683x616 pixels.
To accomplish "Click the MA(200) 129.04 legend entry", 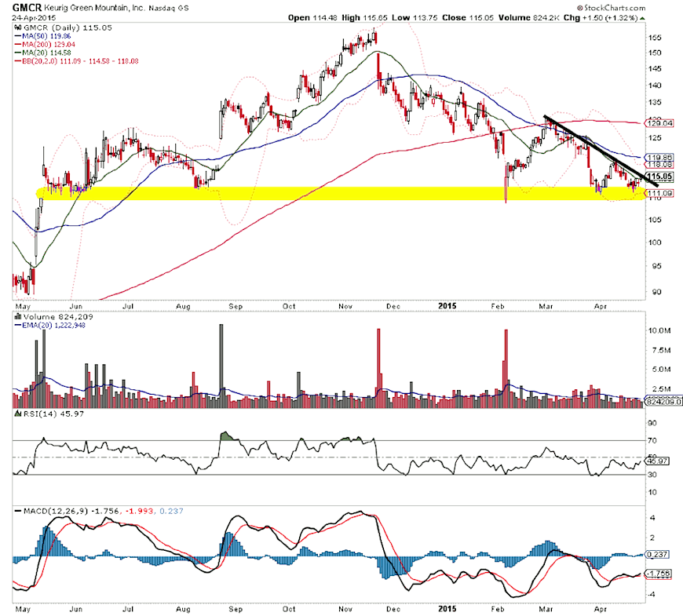I will (x=45, y=45).
